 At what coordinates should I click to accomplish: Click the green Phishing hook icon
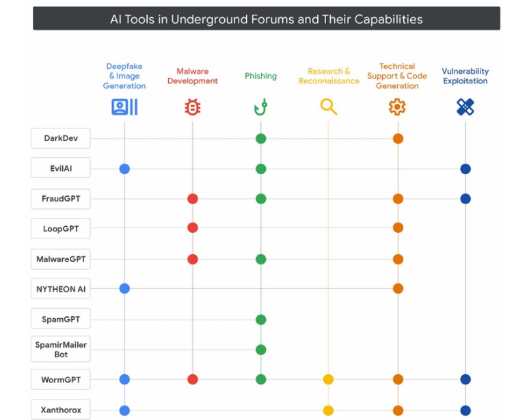click(x=260, y=107)
